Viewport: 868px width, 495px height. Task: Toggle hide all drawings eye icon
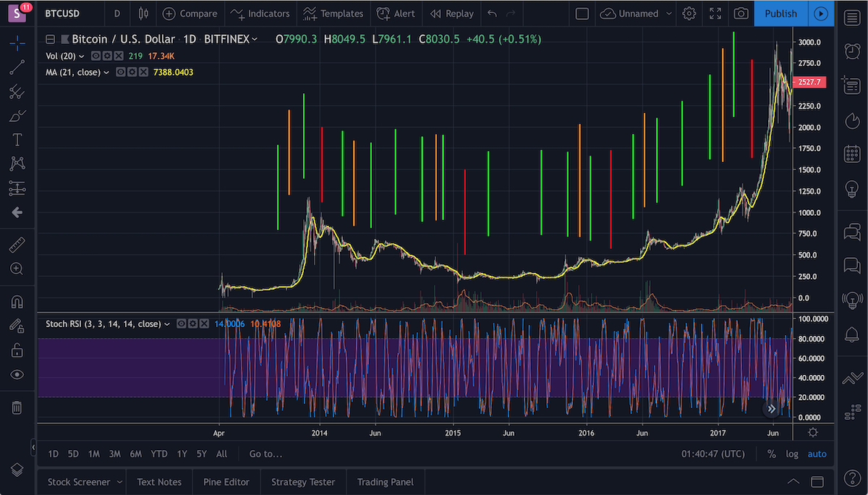[17, 374]
